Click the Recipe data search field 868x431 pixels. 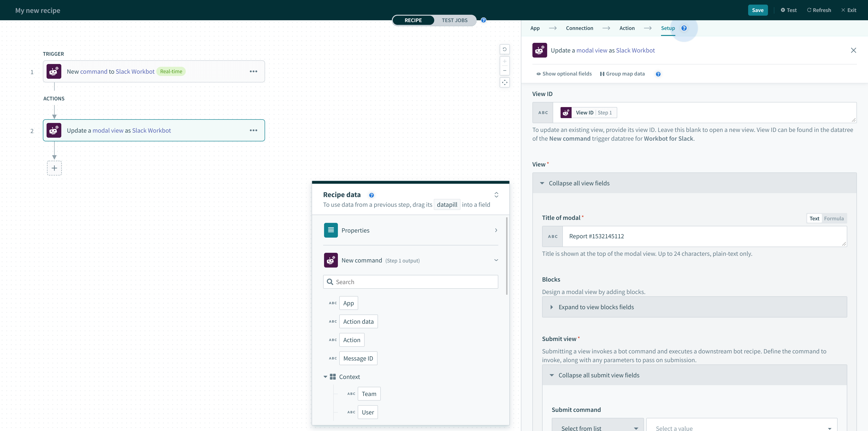tap(410, 282)
